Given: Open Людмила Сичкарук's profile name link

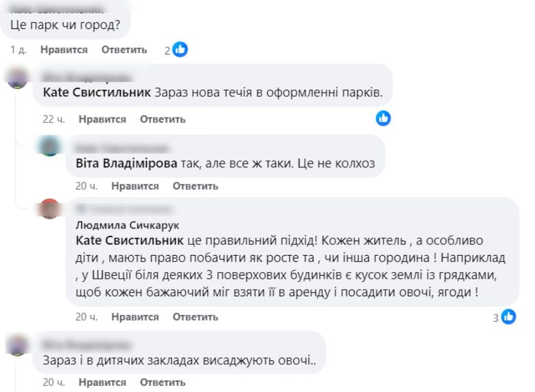Looking at the screenshot, I should coord(119,225).
